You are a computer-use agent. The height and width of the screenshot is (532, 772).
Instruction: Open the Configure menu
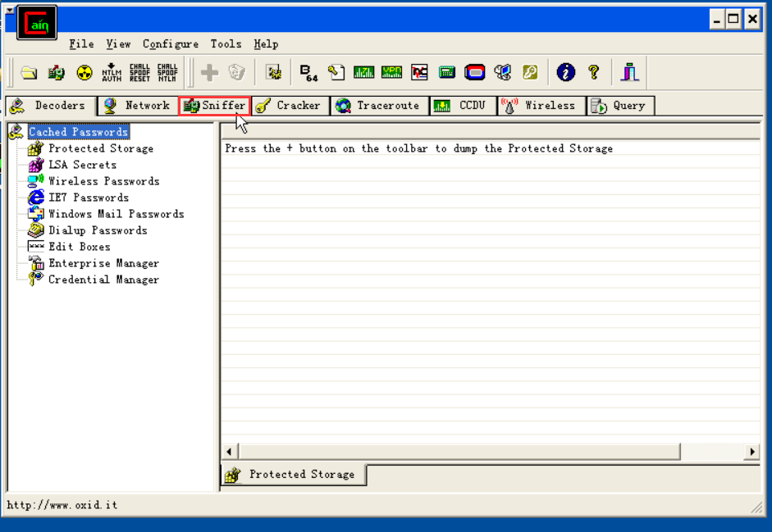[x=171, y=43]
